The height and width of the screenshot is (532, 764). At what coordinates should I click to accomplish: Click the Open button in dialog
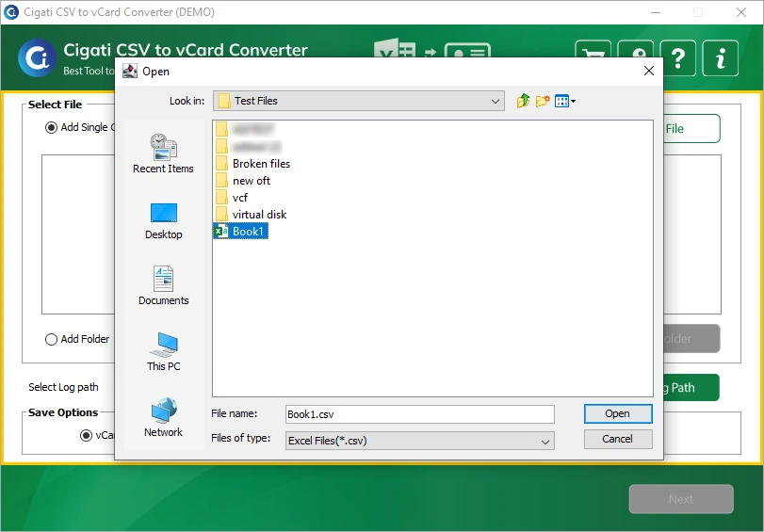pos(618,413)
